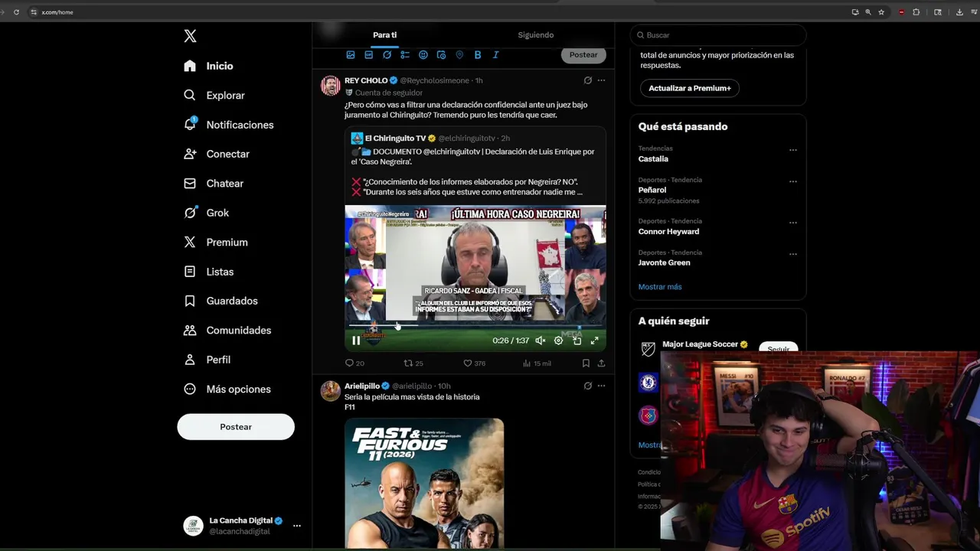Enter video fullscreen mode
980x551 pixels.
click(x=594, y=341)
